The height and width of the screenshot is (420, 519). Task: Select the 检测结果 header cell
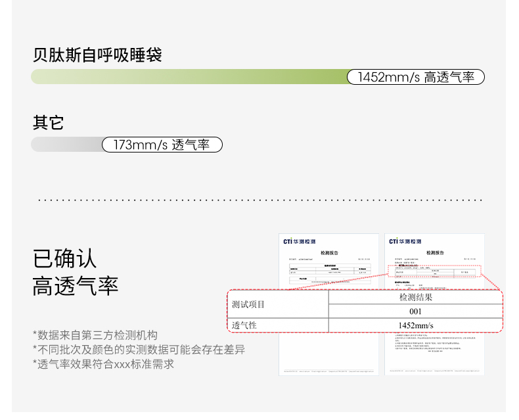[x=415, y=298]
